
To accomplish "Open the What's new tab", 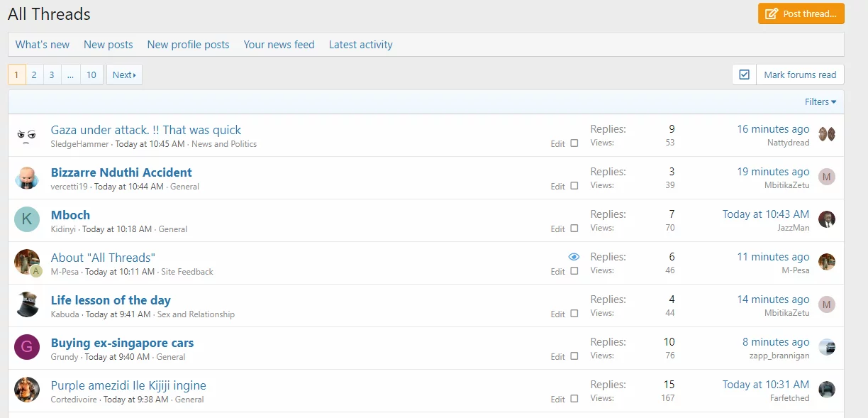I will [43, 45].
